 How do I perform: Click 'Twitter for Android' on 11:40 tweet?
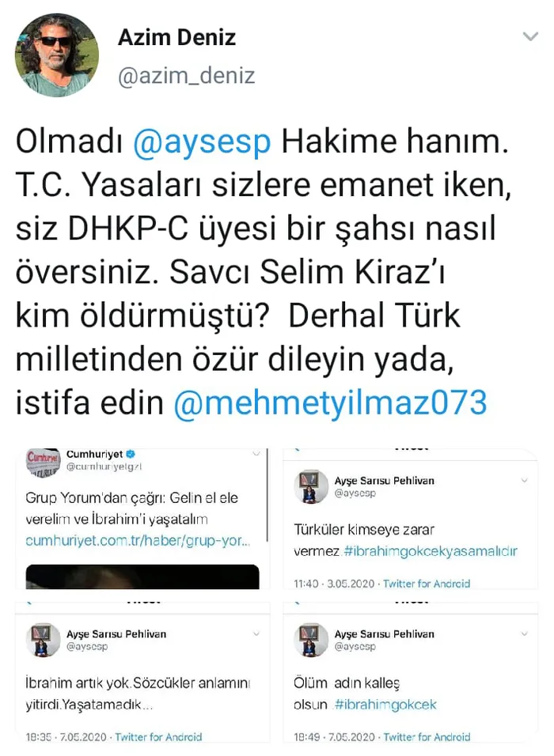pyautogui.click(x=427, y=584)
